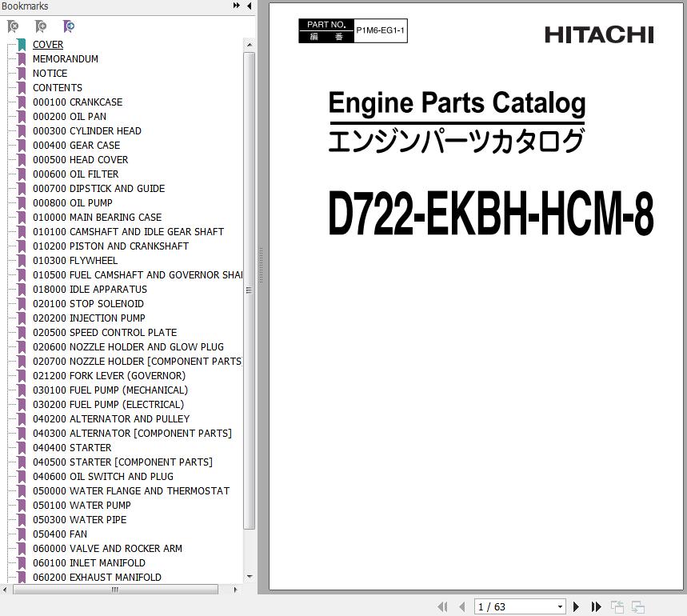Open bookmark "000400 GEAR CASE"
687x616 pixels.
coord(76,146)
